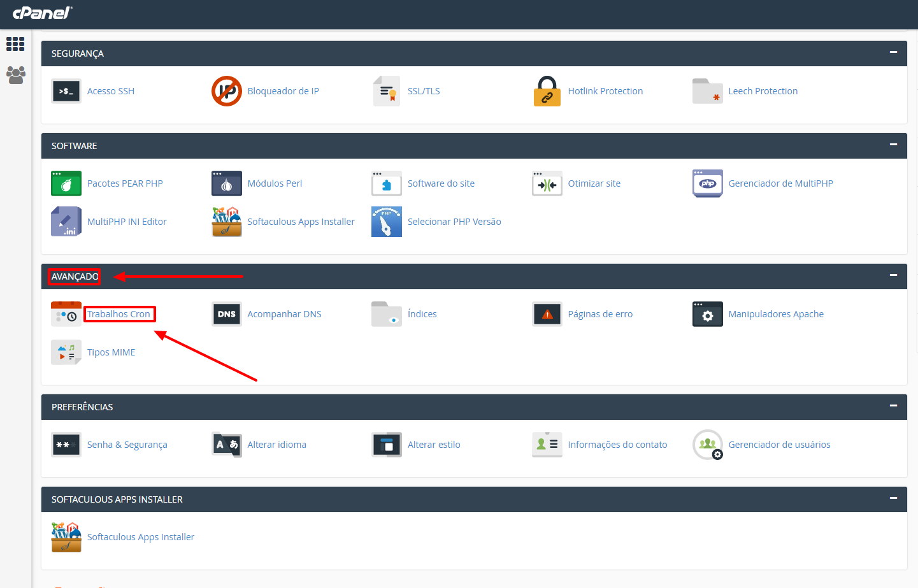Click the Acompanhar DNS icon
The height and width of the screenshot is (588, 918).
pos(226,314)
